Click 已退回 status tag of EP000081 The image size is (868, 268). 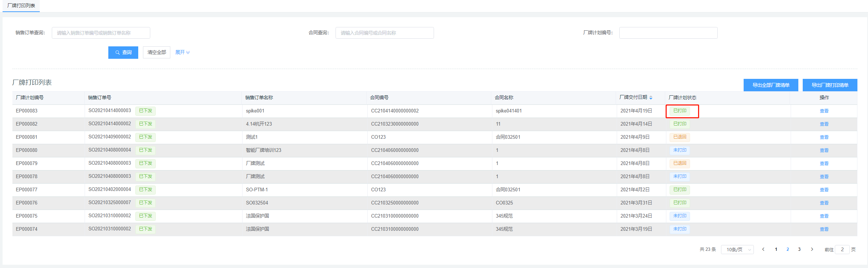coord(679,137)
